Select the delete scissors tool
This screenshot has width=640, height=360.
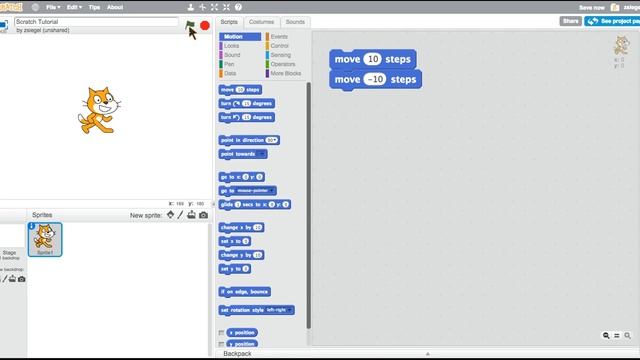pos(202,7)
